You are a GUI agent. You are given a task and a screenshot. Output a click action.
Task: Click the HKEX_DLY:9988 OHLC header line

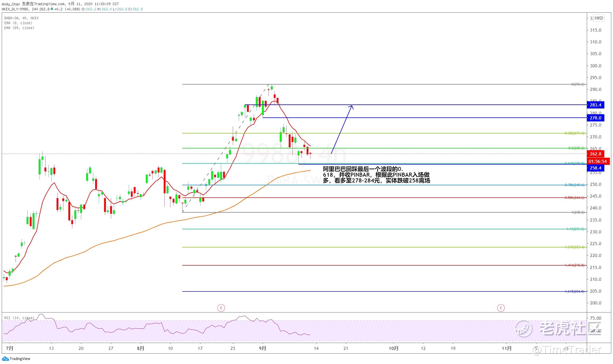point(72,9)
